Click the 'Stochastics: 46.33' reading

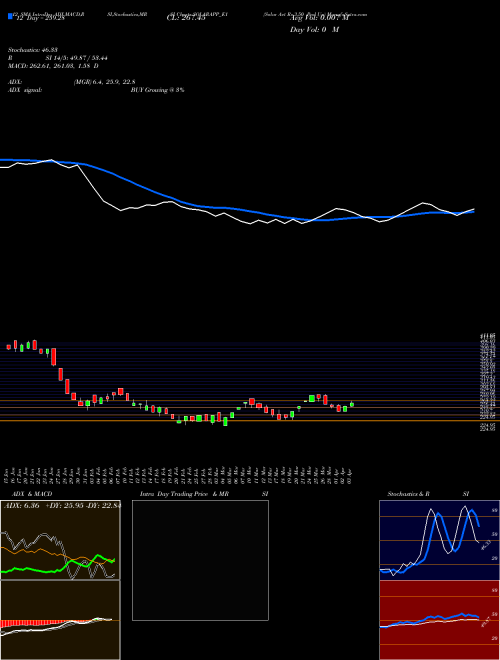pyautogui.click(x=33, y=50)
